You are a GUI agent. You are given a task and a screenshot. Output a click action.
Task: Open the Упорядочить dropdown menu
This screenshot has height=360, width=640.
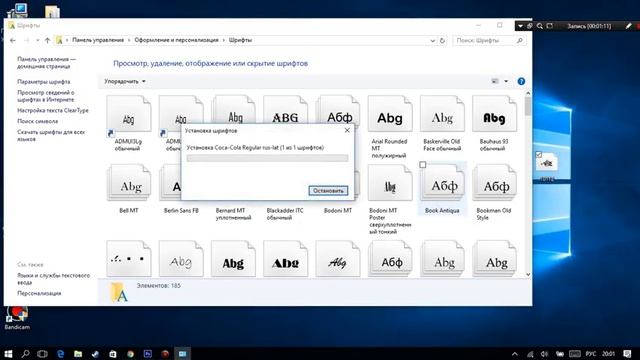pyautogui.click(x=125, y=82)
